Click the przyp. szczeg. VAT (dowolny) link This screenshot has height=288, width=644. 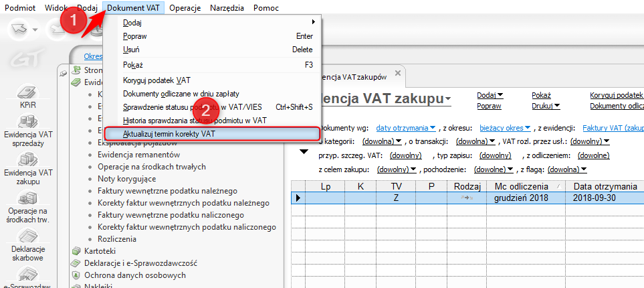click(x=405, y=155)
